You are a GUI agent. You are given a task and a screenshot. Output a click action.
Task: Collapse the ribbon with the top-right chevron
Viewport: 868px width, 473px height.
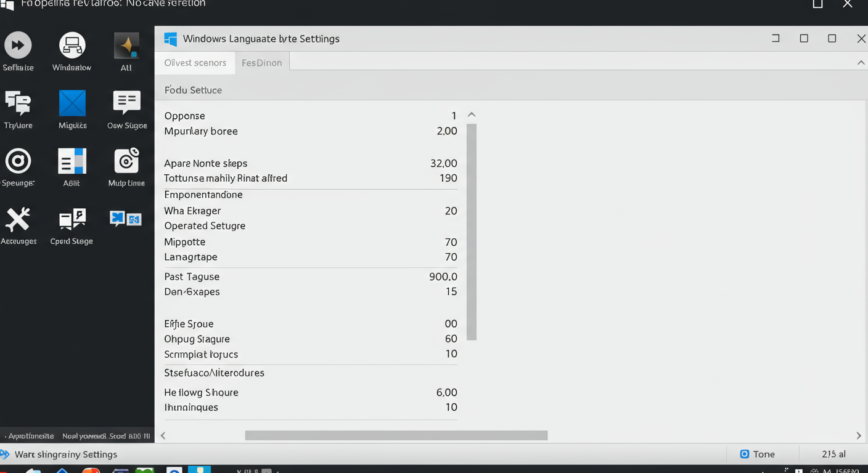(861, 63)
